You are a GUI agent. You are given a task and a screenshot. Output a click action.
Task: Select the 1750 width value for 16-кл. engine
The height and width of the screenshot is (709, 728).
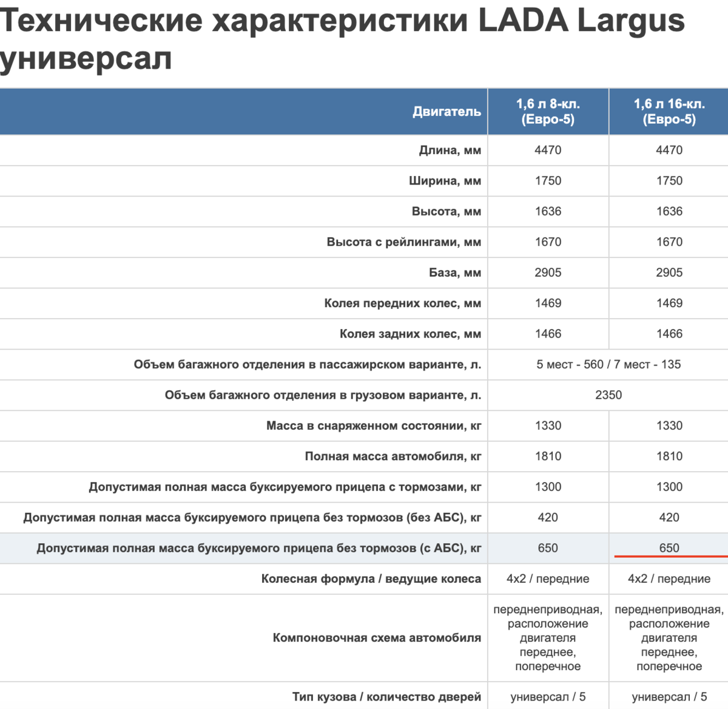click(x=668, y=181)
